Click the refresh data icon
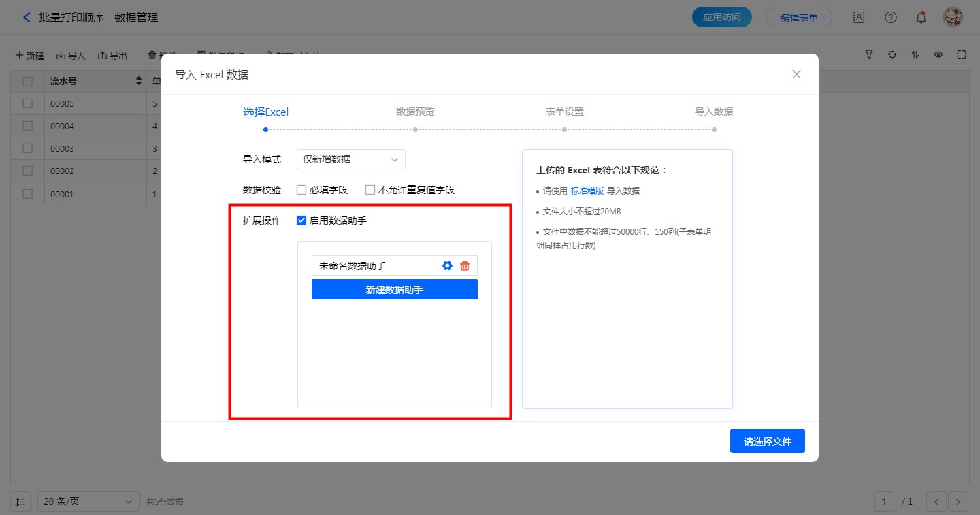This screenshot has width=980, height=515. [892, 55]
